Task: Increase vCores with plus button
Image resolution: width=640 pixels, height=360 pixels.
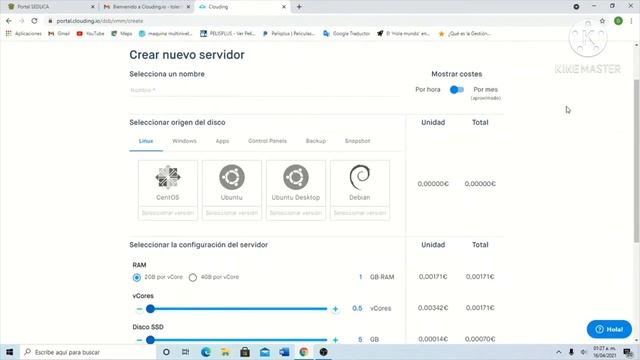Action: click(x=336, y=309)
